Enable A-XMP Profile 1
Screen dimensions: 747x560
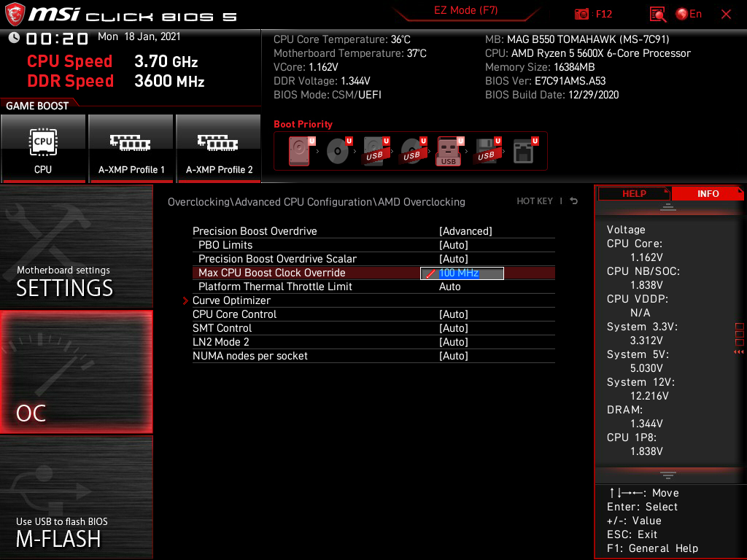point(131,148)
